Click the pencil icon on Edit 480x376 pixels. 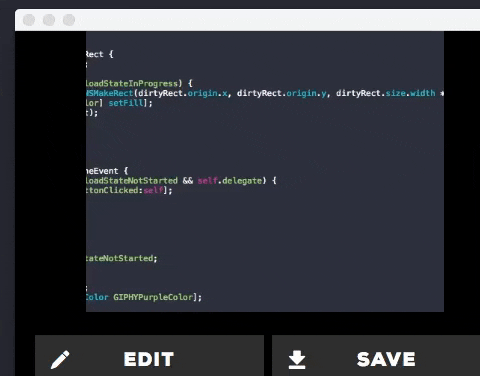(60, 360)
